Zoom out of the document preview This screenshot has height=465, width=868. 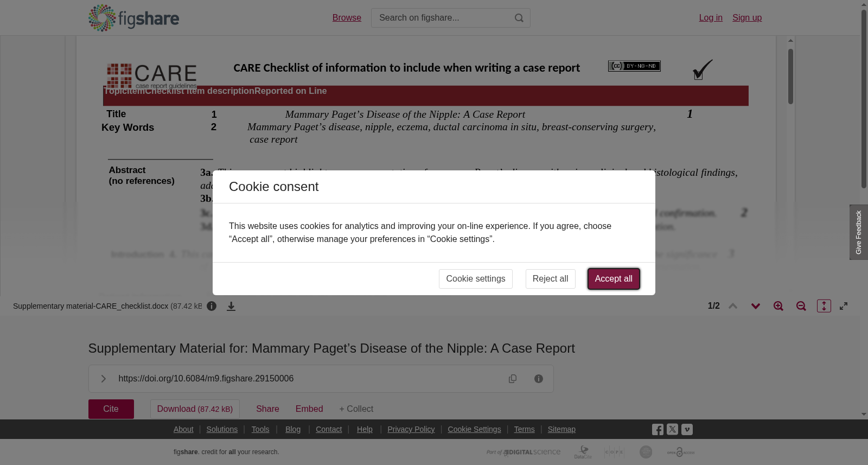(x=801, y=306)
